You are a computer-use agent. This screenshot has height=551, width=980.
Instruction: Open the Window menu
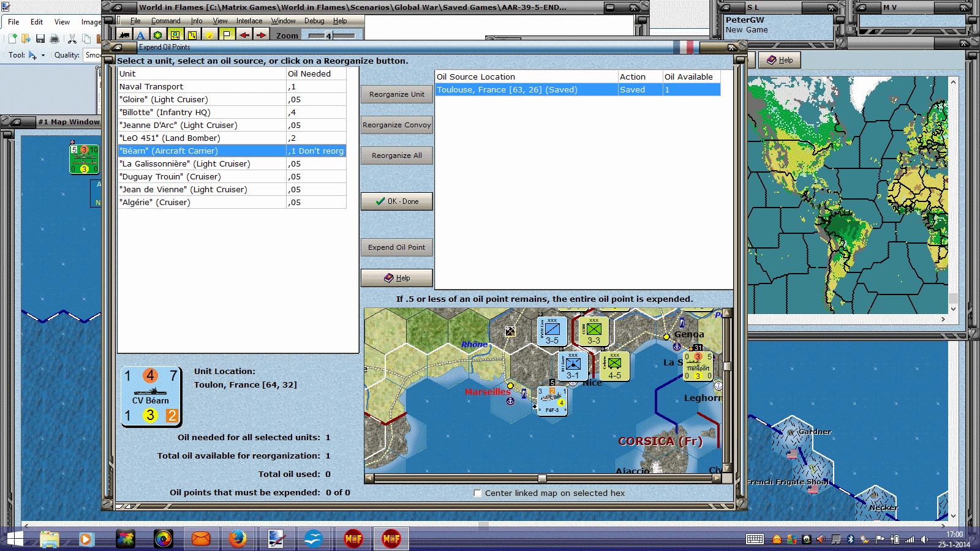tap(284, 21)
